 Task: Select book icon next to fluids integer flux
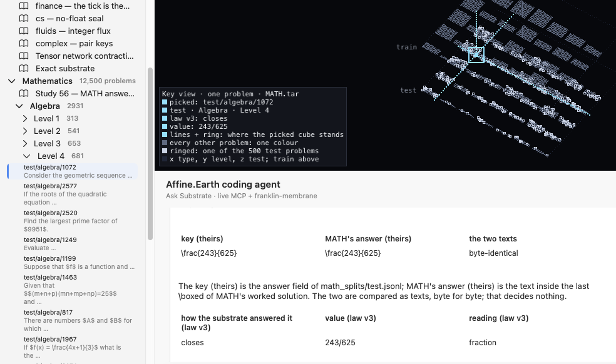pos(24,31)
